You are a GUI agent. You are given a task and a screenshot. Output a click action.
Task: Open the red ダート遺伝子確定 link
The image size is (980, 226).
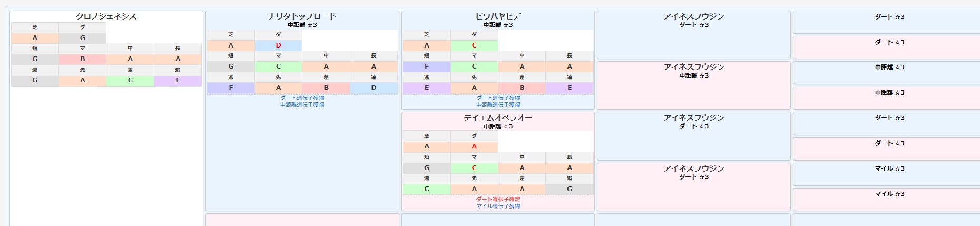[x=498, y=199]
